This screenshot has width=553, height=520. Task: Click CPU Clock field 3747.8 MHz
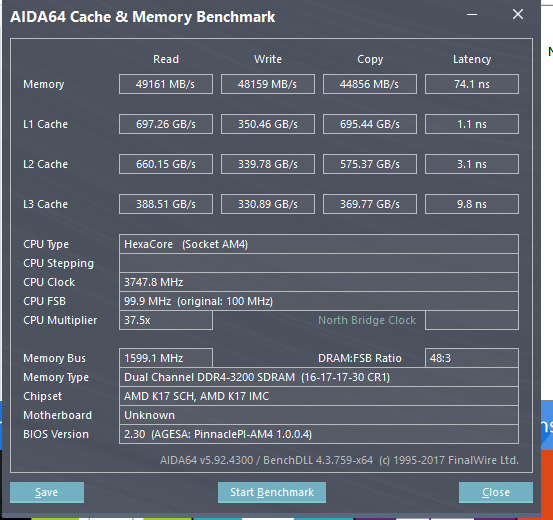pyautogui.click(x=319, y=282)
